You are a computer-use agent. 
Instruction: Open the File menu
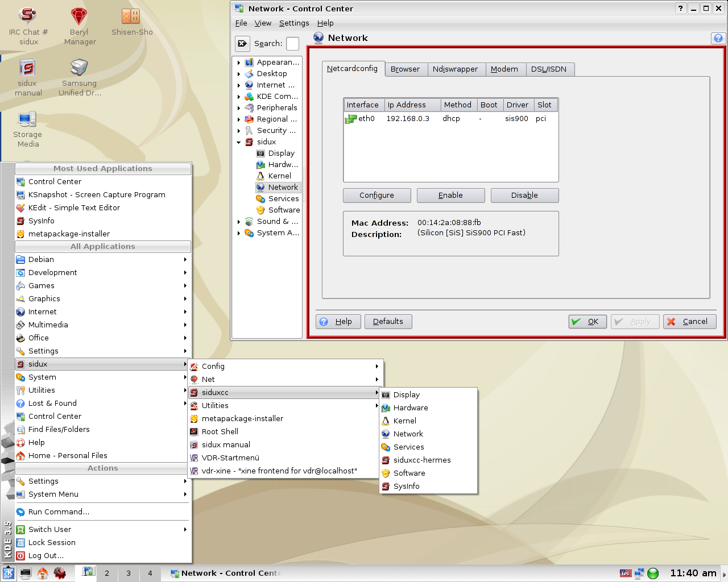click(241, 23)
